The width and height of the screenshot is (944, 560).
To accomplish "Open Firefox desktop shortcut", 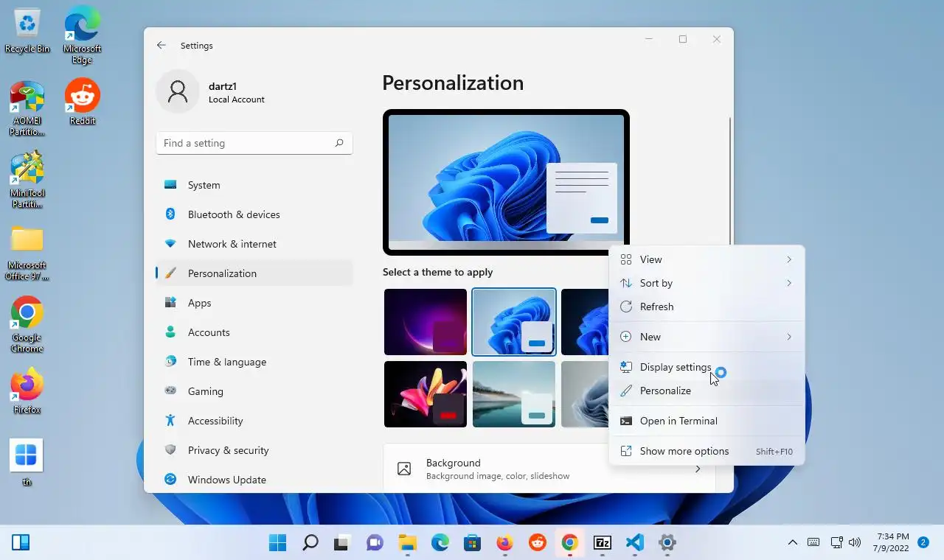I will (x=27, y=391).
